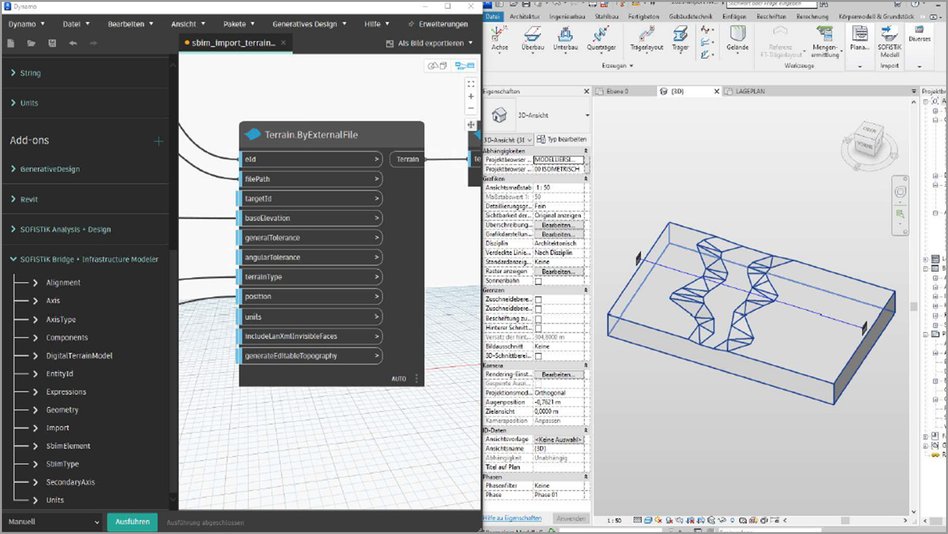Image resolution: width=948 pixels, height=534 pixels.
Task: Click the Ausführen run button
Action: 132,522
